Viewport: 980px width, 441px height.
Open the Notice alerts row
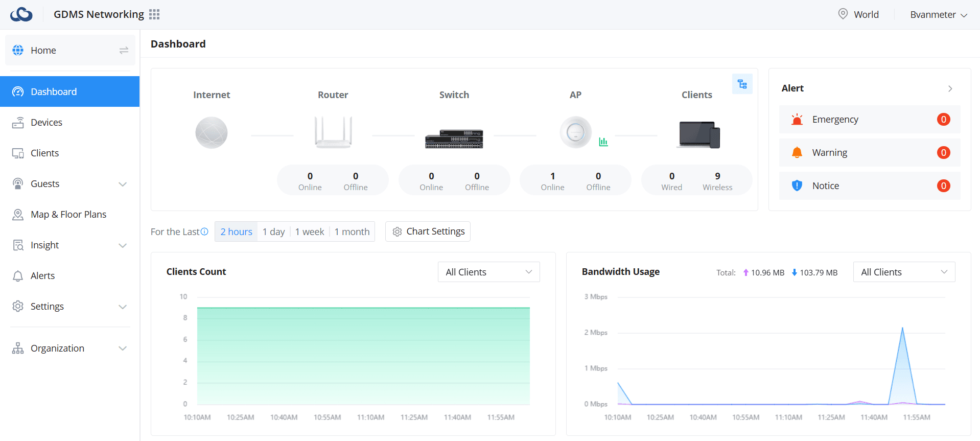coord(870,186)
